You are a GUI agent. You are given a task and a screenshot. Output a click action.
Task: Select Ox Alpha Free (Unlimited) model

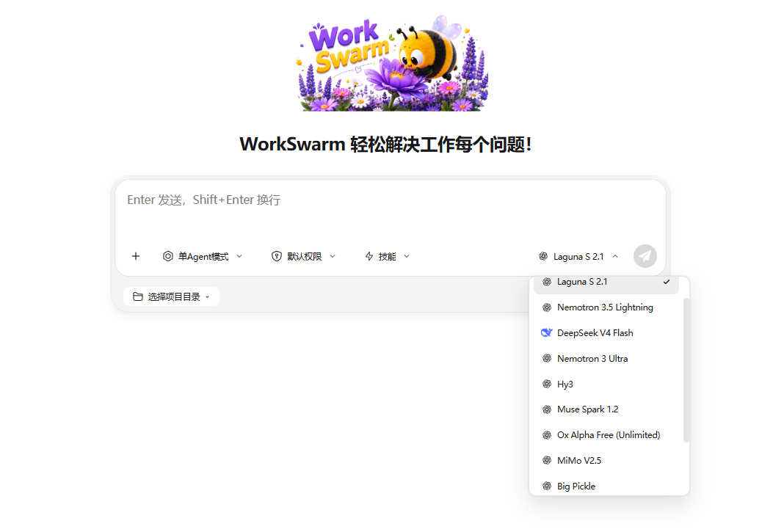click(606, 435)
